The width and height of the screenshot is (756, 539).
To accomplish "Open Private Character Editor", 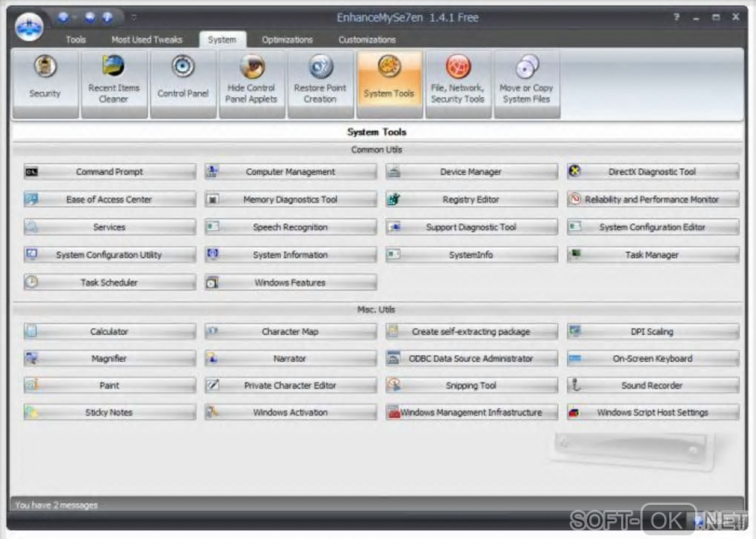I will pyautogui.click(x=291, y=386).
